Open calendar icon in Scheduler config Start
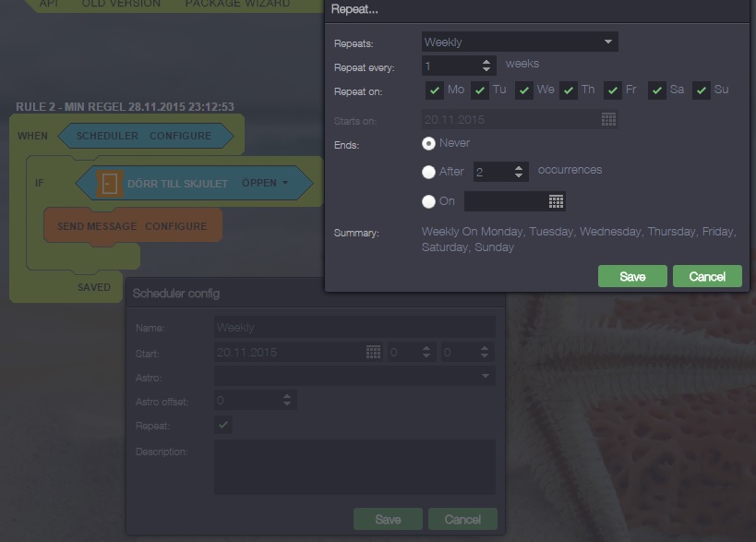Image resolution: width=756 pixels, height=542 pixels. (x=373, y=352)
